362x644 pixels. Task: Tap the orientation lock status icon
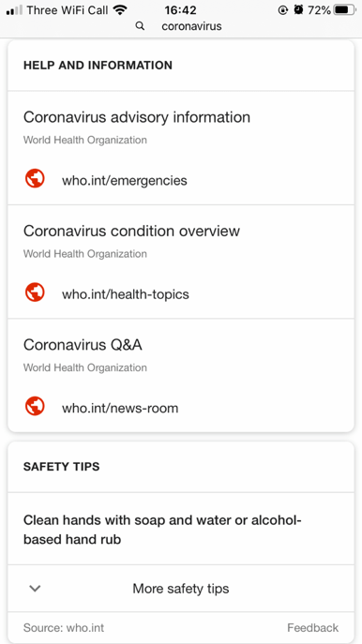point(283,10)
